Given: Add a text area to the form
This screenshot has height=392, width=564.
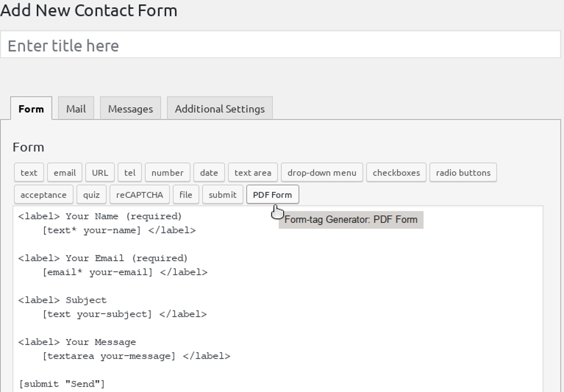Looking at the screenshot, I should click(252, 172).
